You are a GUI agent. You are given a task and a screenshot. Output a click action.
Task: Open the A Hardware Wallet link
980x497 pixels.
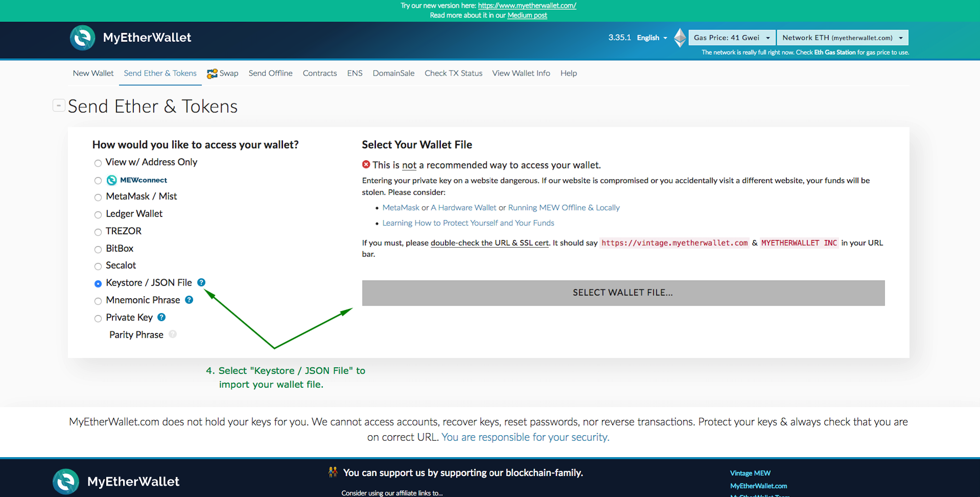(463, 207)
